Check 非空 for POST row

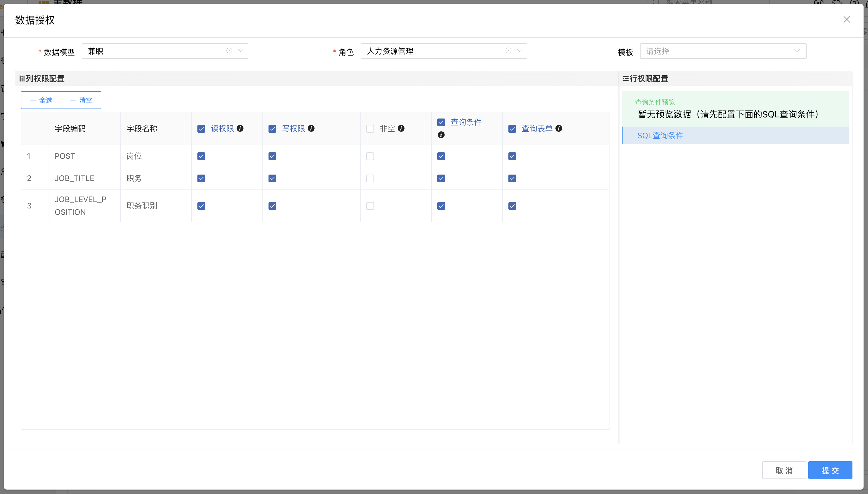click(x=370, y=156)
